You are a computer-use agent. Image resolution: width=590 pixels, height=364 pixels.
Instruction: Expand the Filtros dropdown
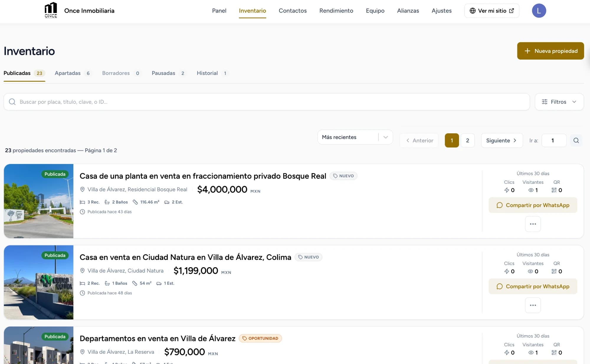coord(559,102)
